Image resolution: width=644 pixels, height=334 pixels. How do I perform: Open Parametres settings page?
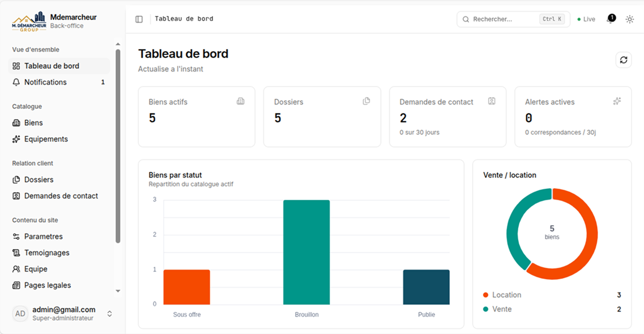59,237
